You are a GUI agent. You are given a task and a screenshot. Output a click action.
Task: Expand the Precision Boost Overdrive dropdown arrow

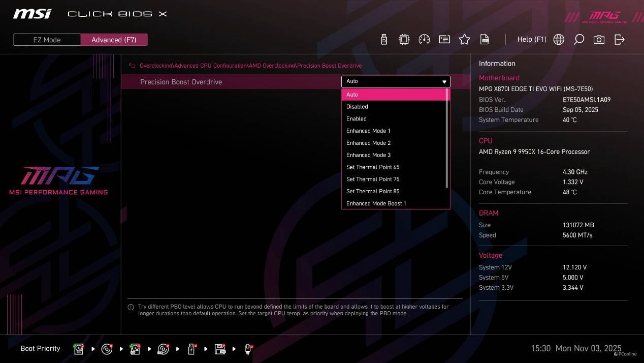(x=444, y=82)
